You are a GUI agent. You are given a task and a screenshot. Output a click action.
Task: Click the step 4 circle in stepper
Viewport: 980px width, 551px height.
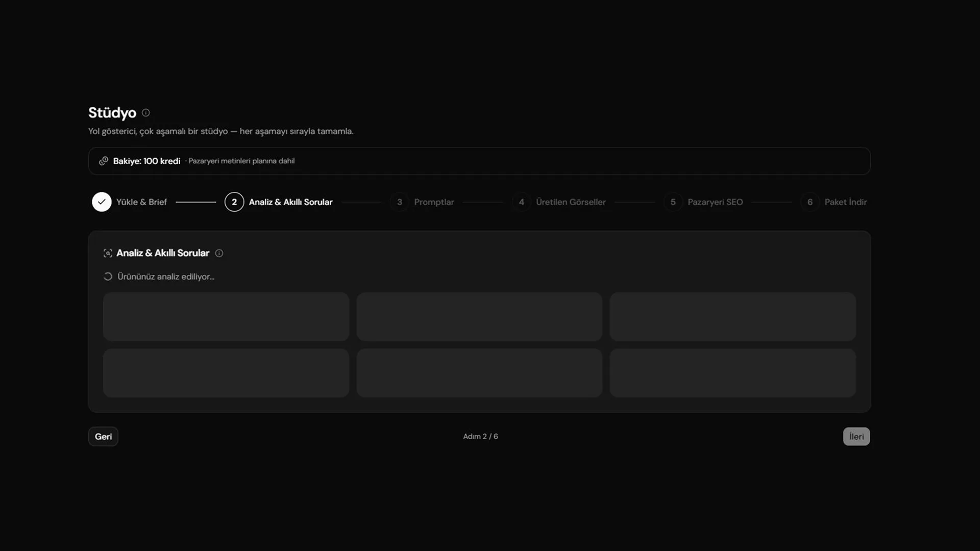point(521,202)
